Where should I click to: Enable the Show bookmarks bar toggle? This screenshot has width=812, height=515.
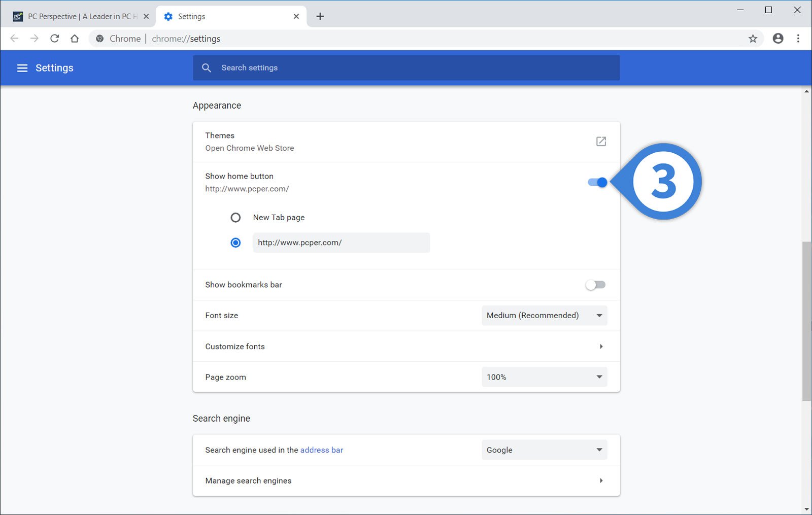tap(595, 285)
